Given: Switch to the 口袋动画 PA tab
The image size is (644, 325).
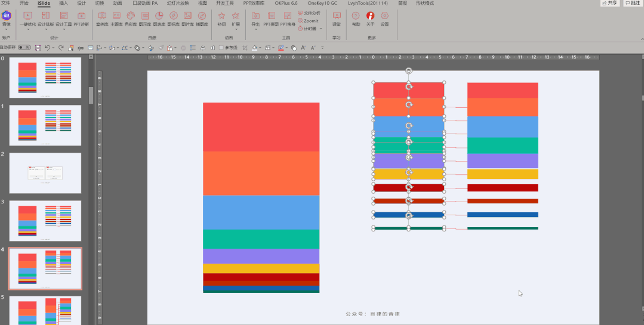Looking at the screenshot, I should [x=145, y=3].
